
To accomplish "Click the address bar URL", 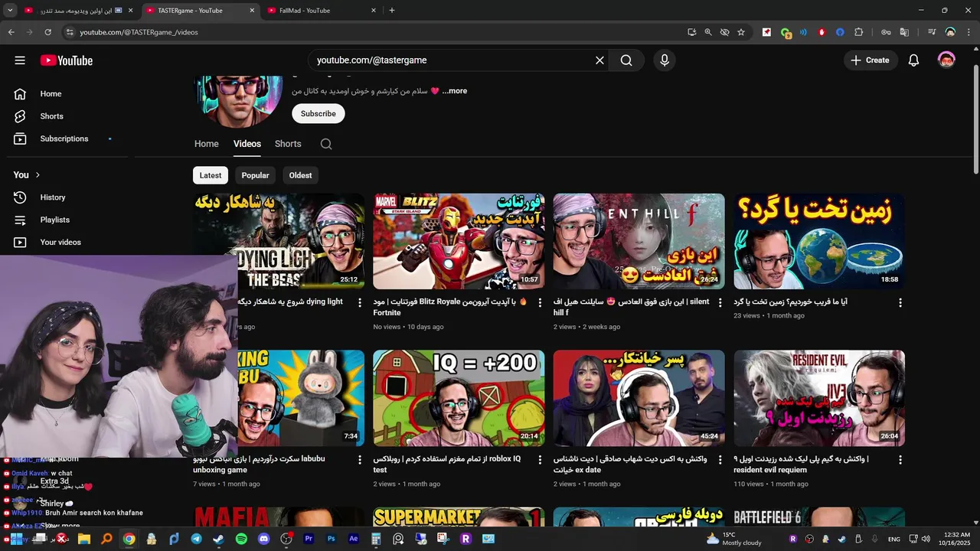I will tap(139, 32).
